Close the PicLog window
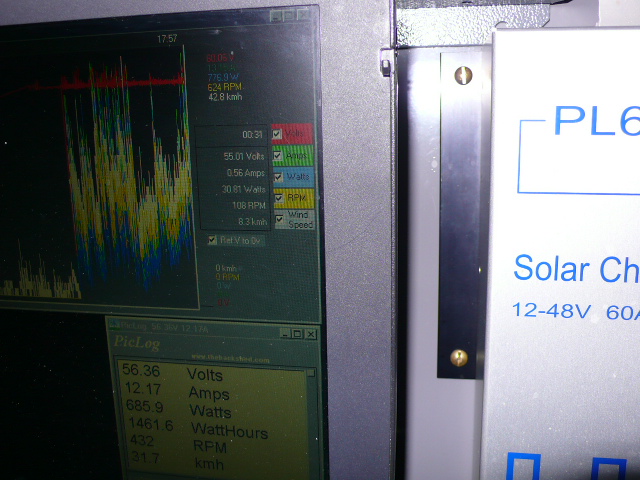Screen dimensions: 640x480 pyautogui.click(x=310, y=333)
